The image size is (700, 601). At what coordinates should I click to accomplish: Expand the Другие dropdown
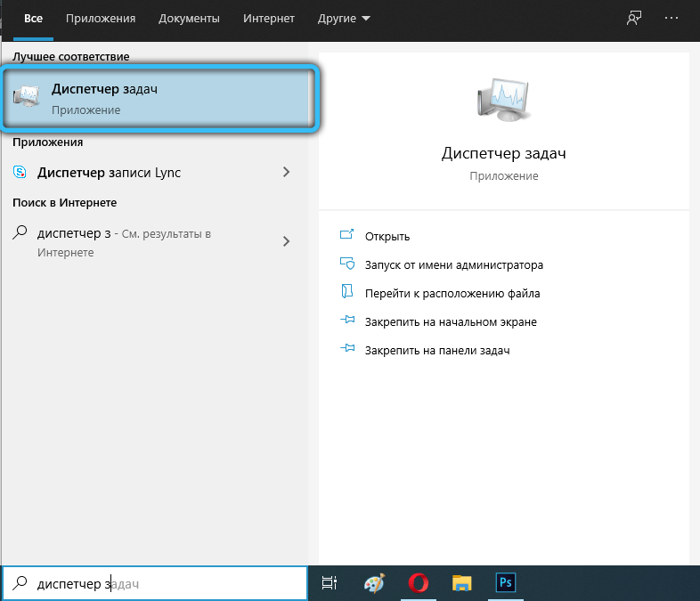pos(343,19)
